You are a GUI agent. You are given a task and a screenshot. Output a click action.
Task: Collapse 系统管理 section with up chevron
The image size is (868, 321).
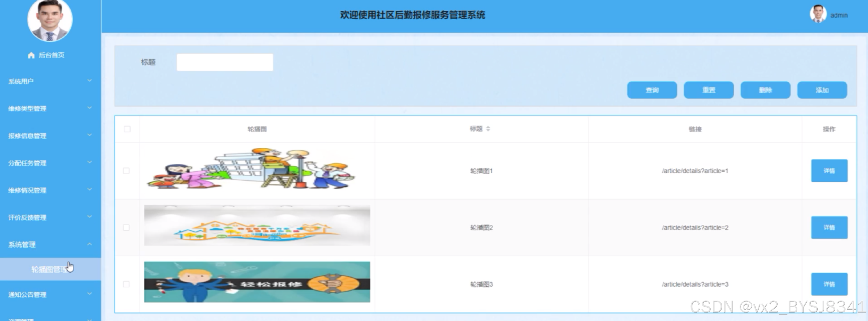(89, 244)
